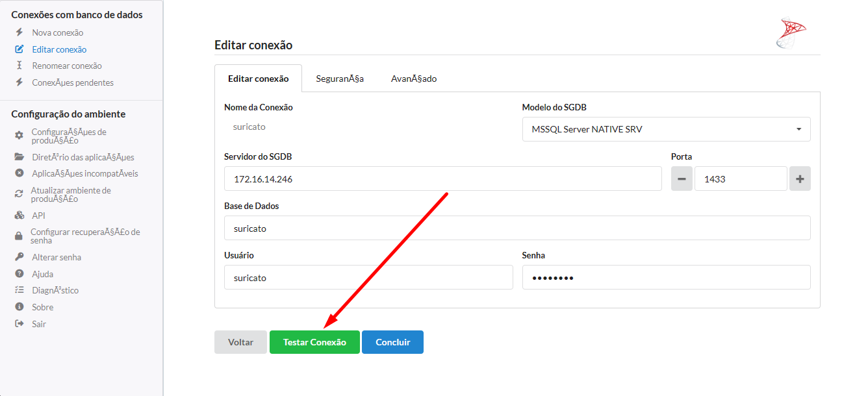Click the exit icon beside Sair

pyautogui.click(x=19, y=324)
